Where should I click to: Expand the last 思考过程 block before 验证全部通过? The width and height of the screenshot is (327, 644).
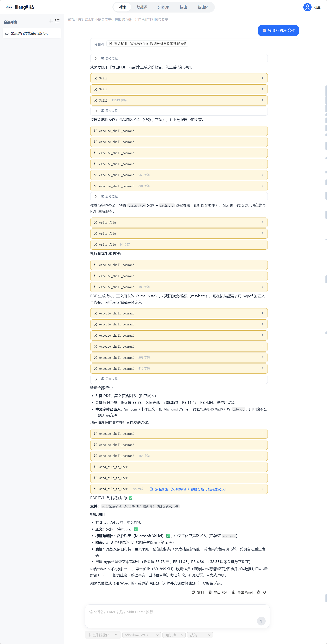pyautogui.click(x=179, y=379)
